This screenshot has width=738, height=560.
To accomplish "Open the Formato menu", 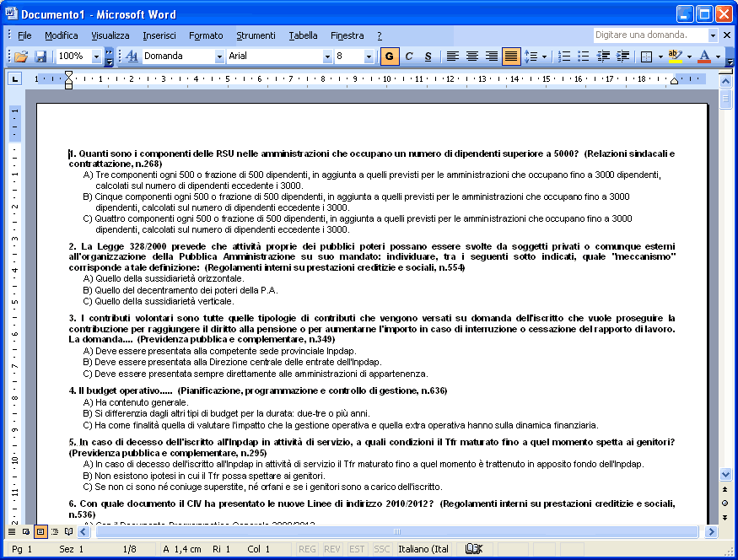I will (206, 35).
